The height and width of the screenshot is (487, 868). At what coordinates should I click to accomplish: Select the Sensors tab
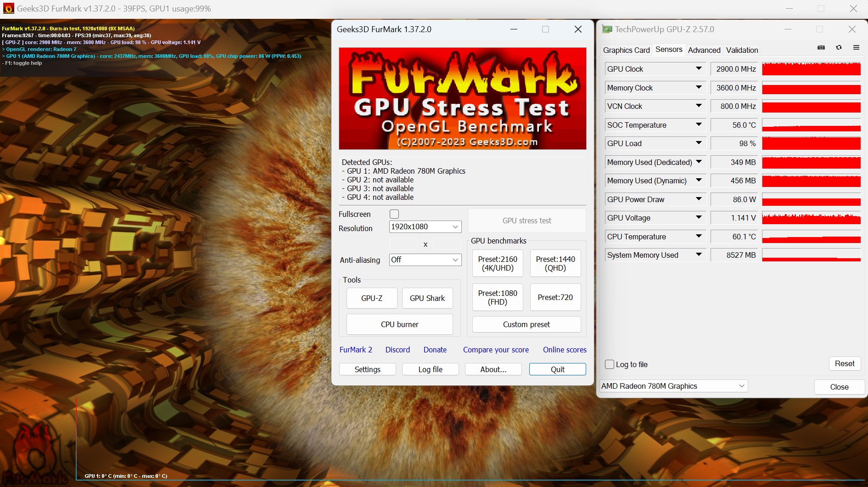pos(669,50)
